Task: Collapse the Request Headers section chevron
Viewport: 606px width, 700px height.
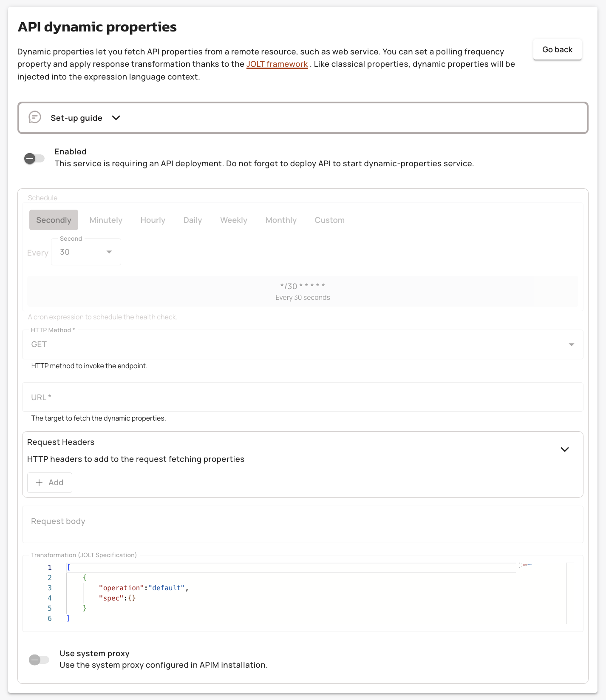Action: click(x=564, y=450)
